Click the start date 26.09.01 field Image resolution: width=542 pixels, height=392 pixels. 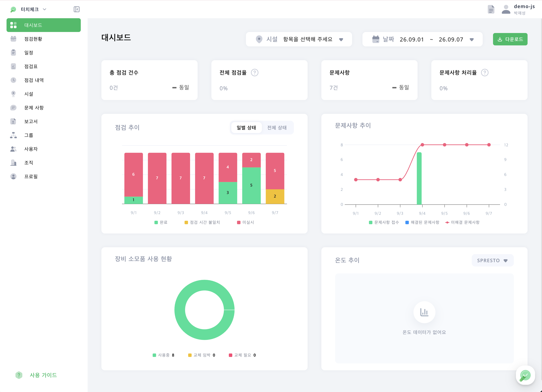412,39
